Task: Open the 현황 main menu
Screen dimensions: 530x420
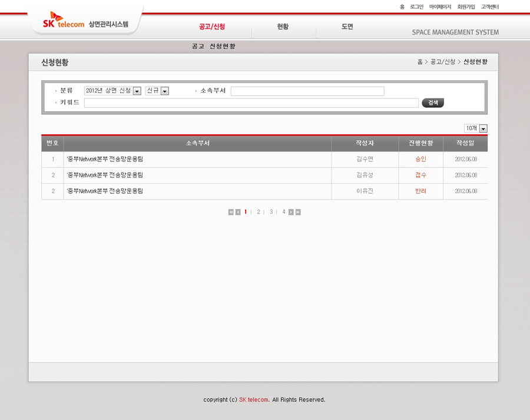Action: click(x=283, y=27)
